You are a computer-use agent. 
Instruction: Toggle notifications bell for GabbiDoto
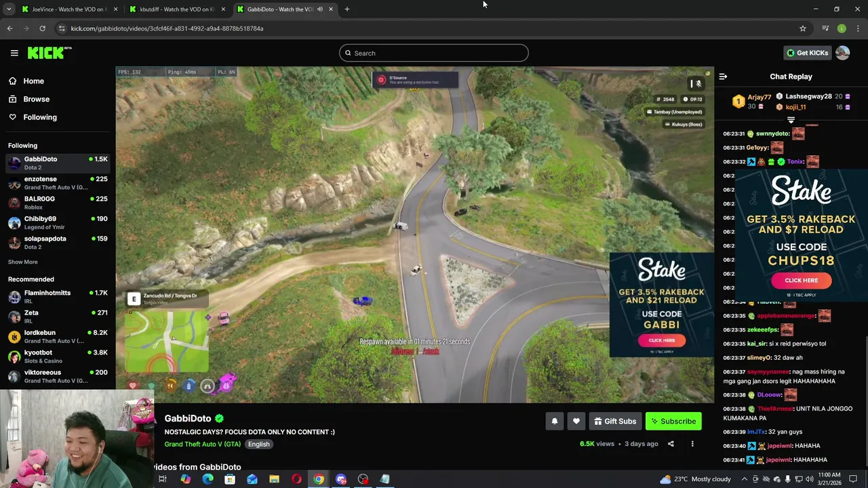(x=554, y=421)
